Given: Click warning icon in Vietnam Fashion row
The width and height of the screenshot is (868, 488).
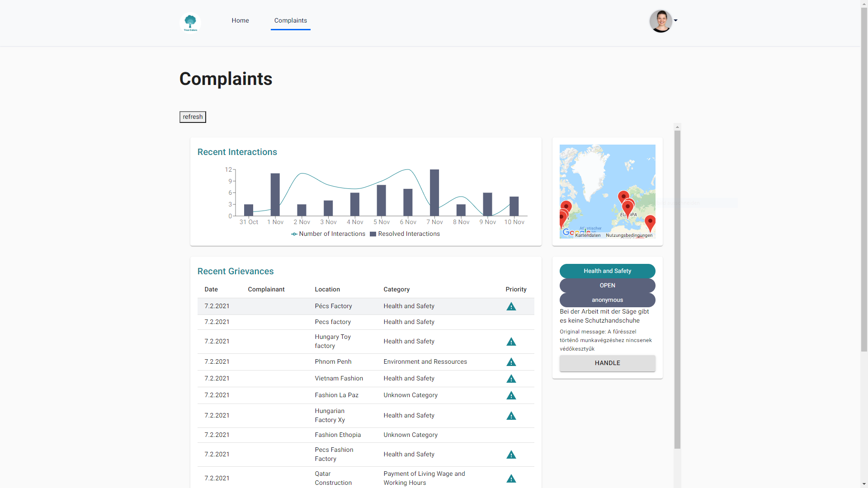Looking at the screenshot, I should click(x=511, y=379).
